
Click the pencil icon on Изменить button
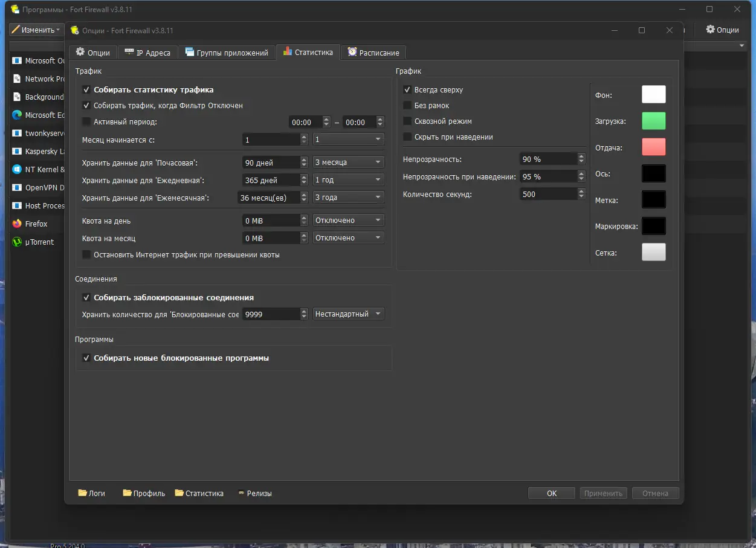15,30
